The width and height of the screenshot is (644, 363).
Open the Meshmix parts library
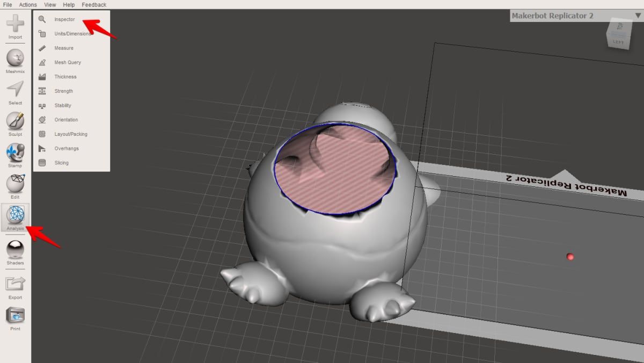[15, 59]
